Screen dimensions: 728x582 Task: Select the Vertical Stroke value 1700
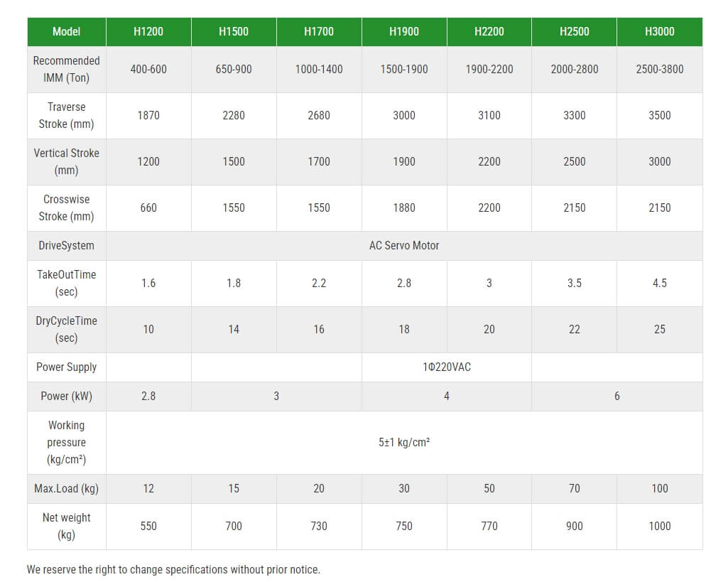[319, 161]
